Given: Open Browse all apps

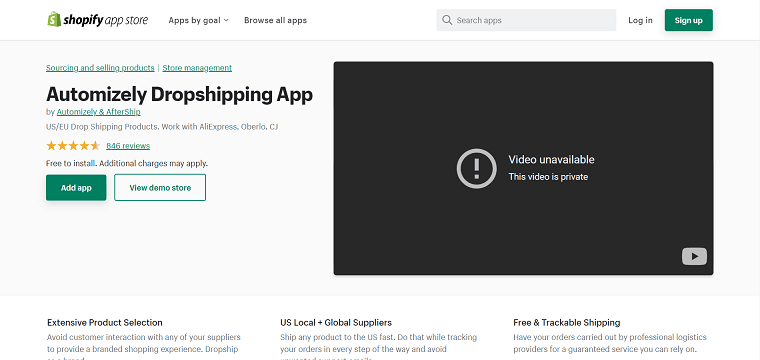Looking at the screenshot, I should [x=275, y=20].
